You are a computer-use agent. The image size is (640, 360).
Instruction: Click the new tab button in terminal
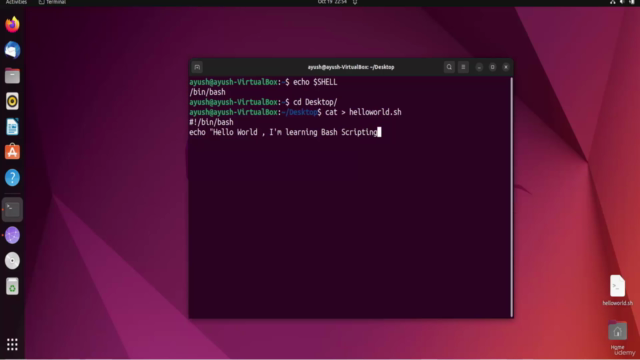[x=197, y=67]
